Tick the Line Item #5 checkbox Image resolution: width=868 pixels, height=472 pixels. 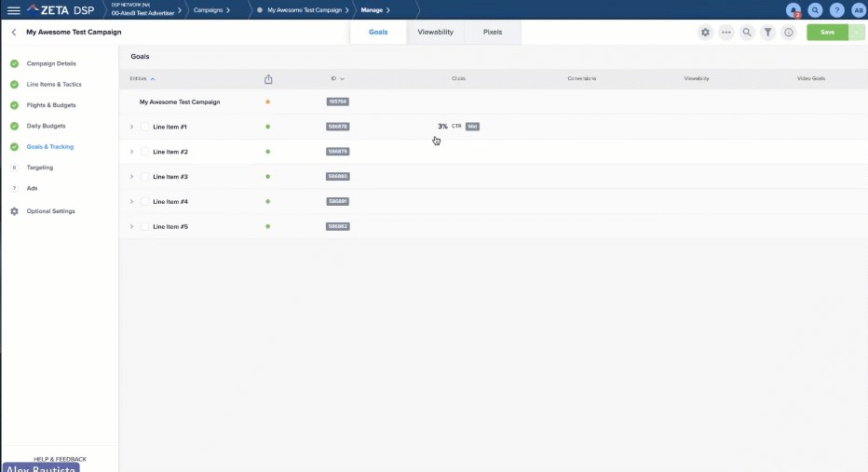tap(144, 227)
